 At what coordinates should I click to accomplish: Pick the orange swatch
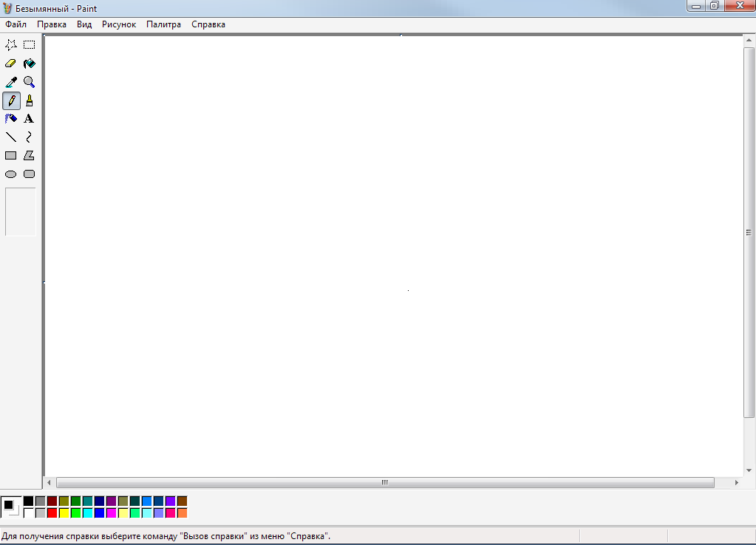pos(183,513)
